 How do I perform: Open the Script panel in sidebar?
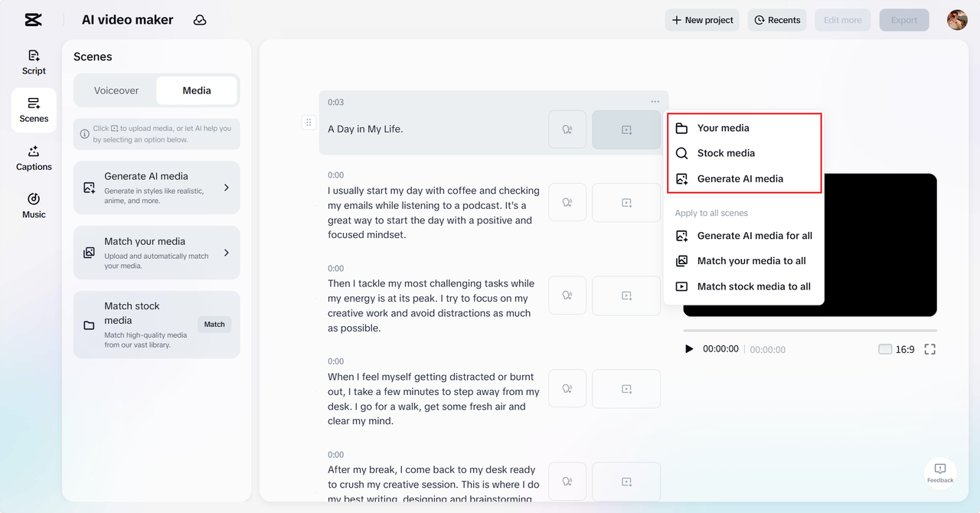click(34, 62)
